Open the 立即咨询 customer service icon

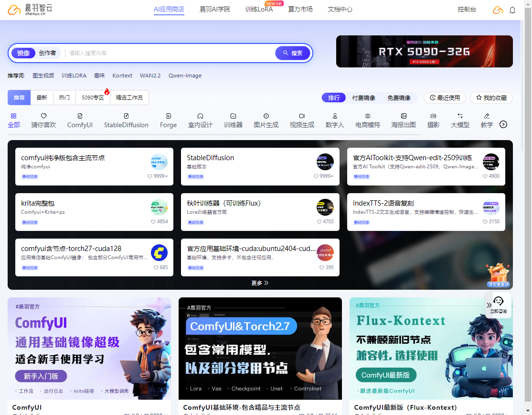499,301
